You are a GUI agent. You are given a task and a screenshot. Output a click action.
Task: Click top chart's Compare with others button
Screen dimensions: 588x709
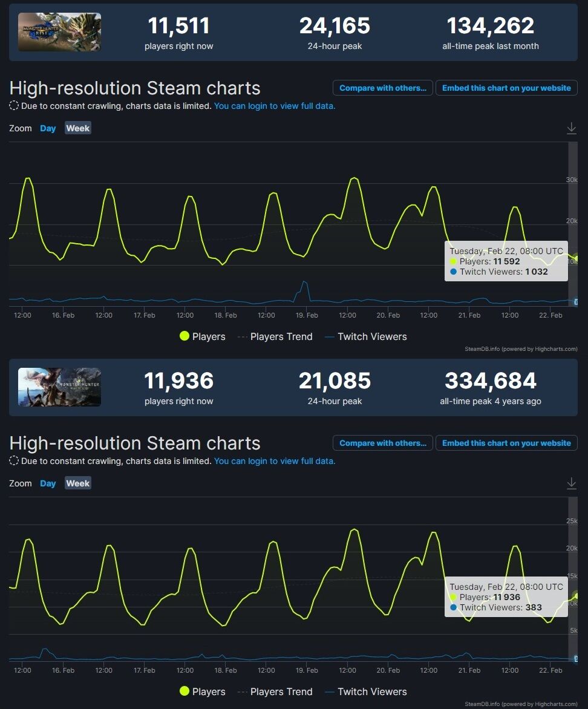pyautogui.click(x=383, y=88)
